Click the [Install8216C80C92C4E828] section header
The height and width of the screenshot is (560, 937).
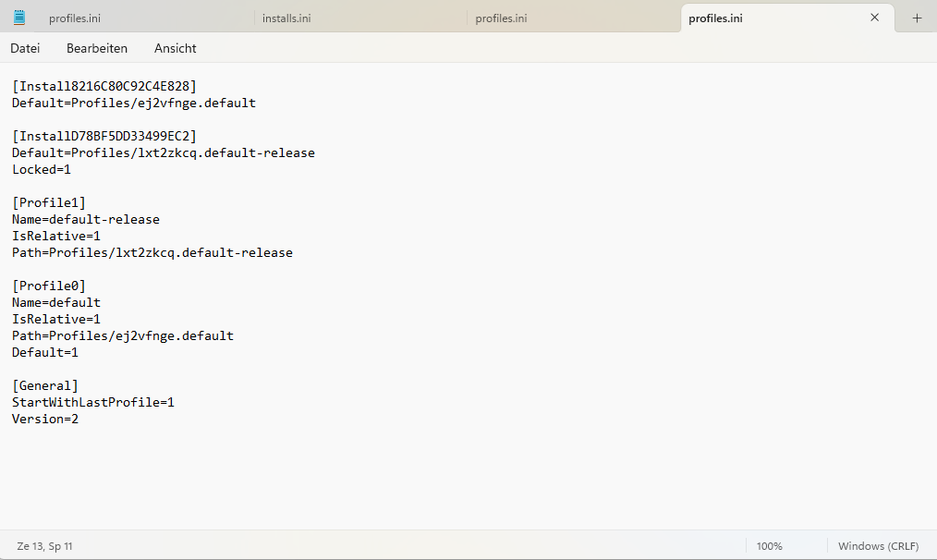[x=104, y=86]
